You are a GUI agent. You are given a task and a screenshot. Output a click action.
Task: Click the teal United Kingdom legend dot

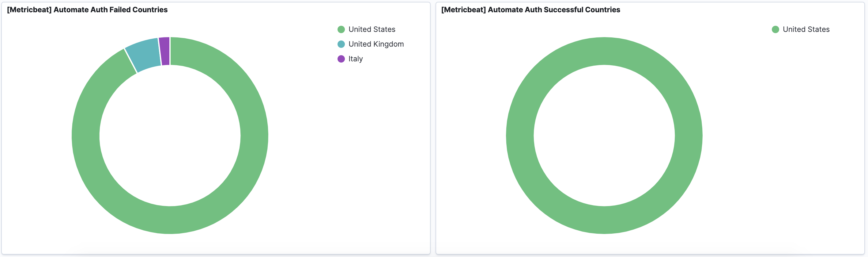tap(341, 44)
